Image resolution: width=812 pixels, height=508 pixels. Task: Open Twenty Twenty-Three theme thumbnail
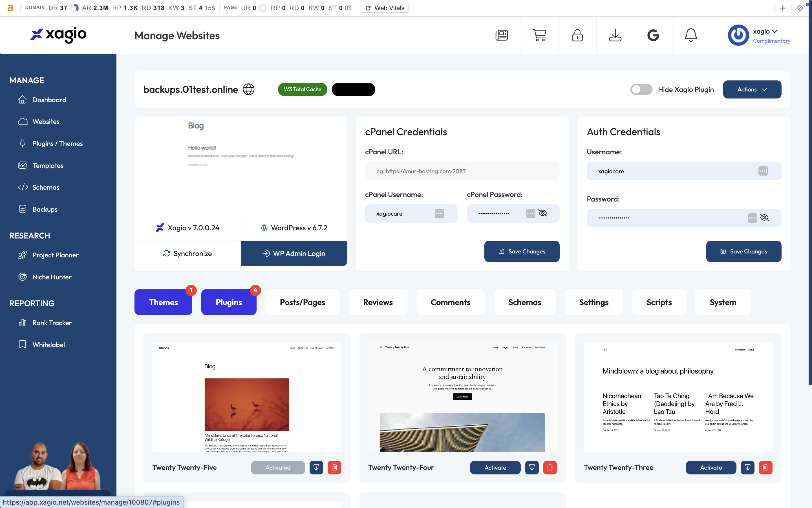click(678, 397)
